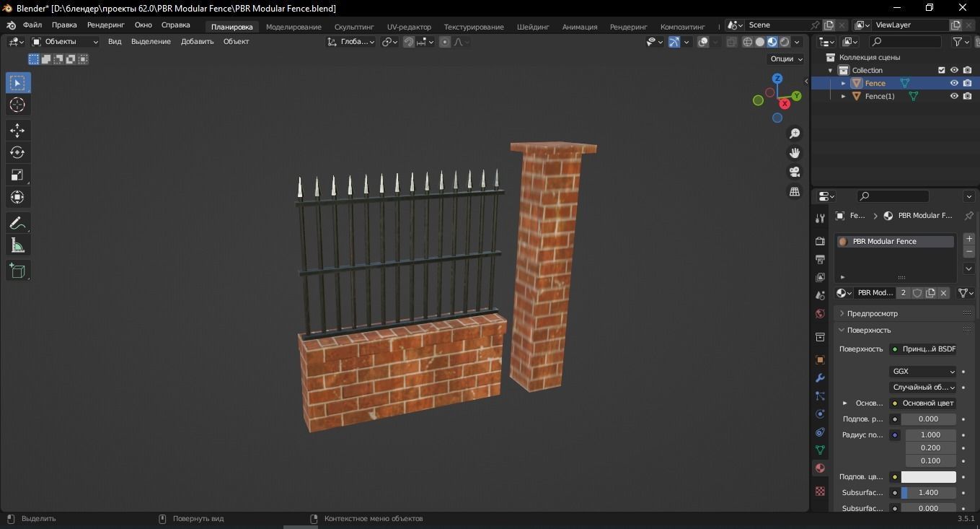Screen dimensions: 980x529
Task: Open the Object Constraints properties tab
Action: tap(820, 432)
